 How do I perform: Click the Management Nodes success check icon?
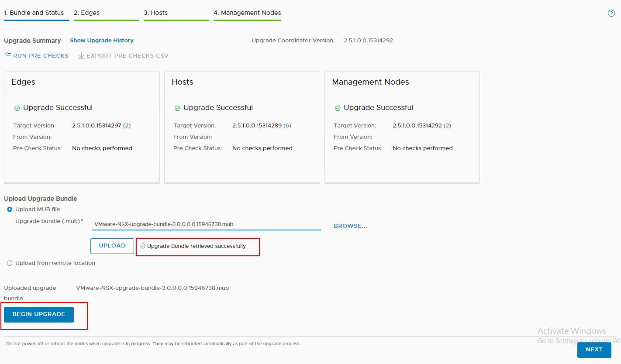338,108
